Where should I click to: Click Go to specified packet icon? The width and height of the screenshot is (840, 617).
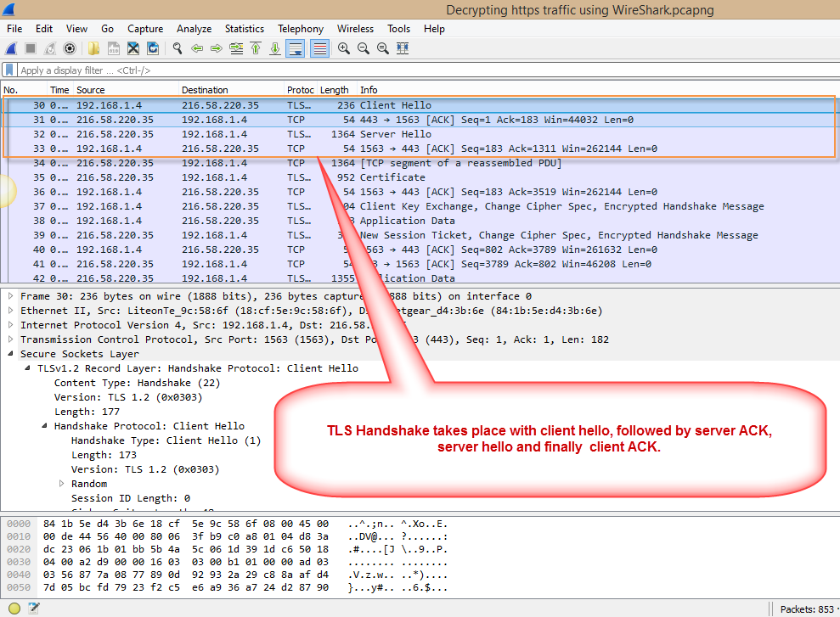tap(236, 48)
